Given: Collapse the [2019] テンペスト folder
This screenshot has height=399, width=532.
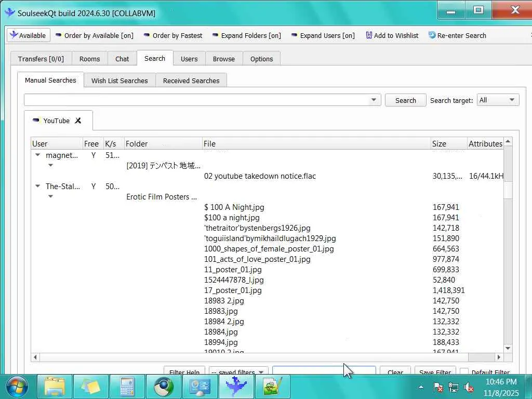Looking at the screenshot, I should tap(50, 165).
